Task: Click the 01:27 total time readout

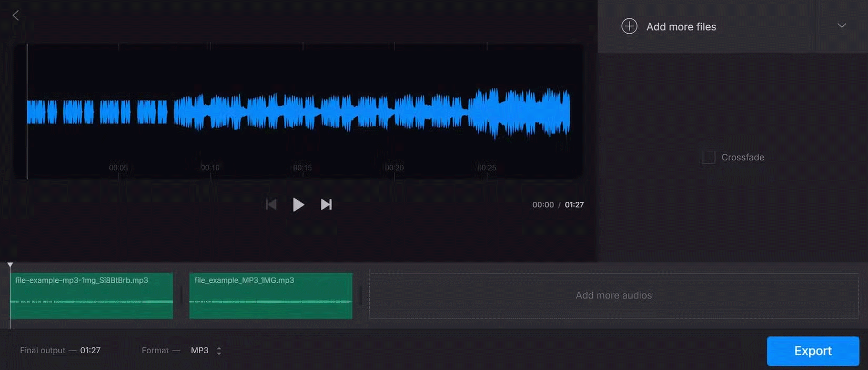Action: tap(574, 205)
